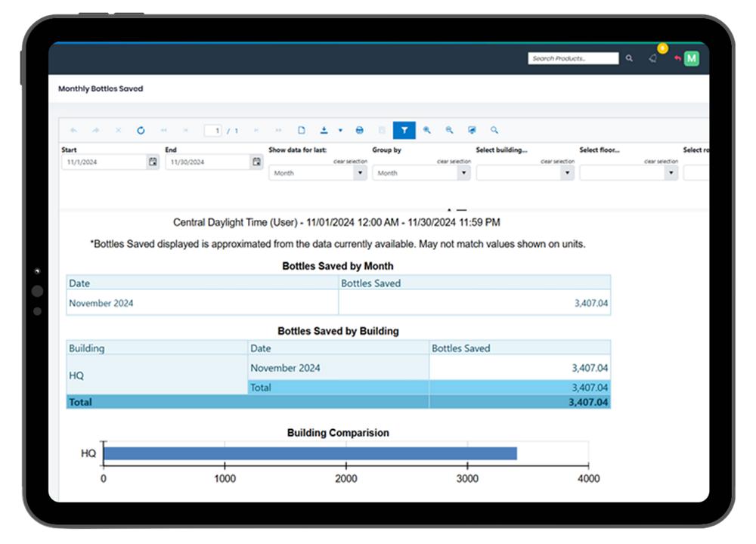Click the M profile avatar
This screenshot has width=756, height=544.
click(x=690, y=58)
